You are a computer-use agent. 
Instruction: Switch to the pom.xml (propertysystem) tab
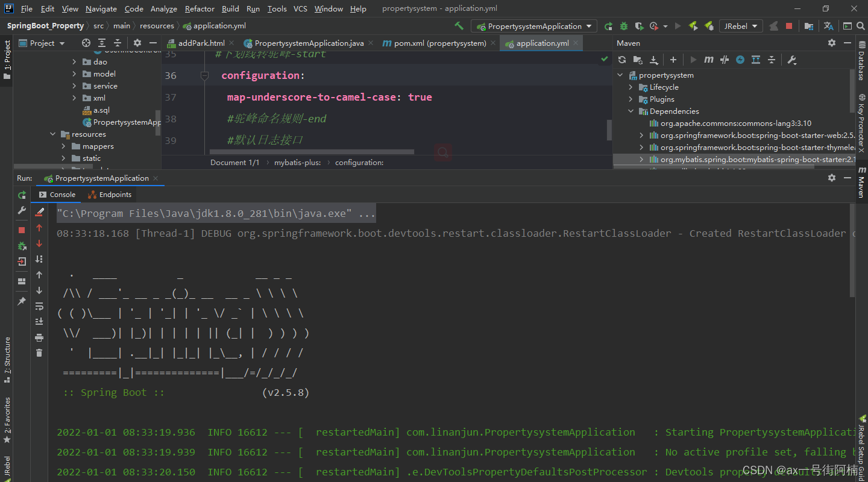click(x=440, y=43)
